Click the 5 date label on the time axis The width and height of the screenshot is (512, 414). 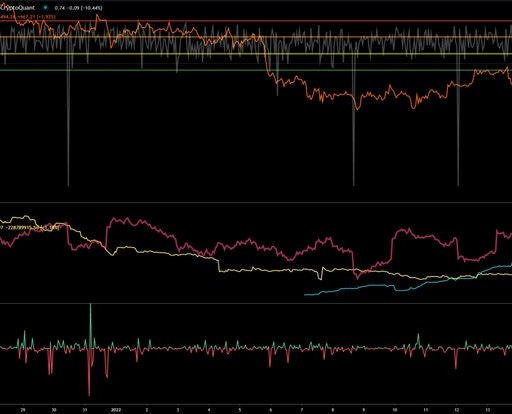[x=240, y=410]
